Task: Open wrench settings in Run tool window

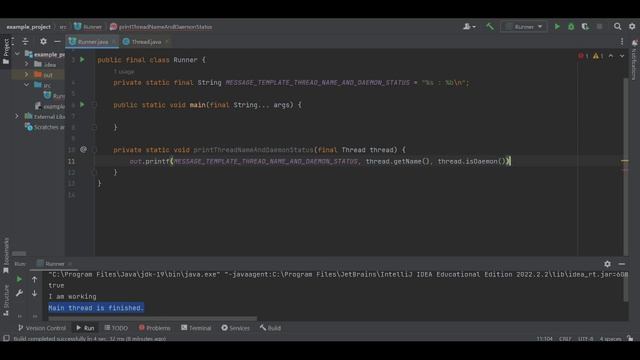Action: point(19,293)
